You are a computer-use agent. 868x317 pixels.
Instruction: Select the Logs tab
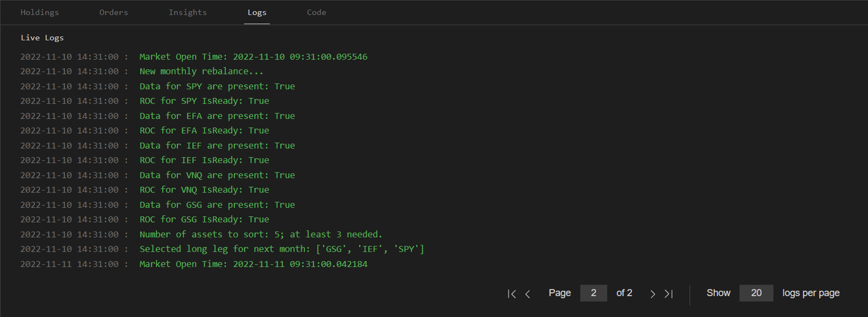pyautogui.click(x=257, y=13)
